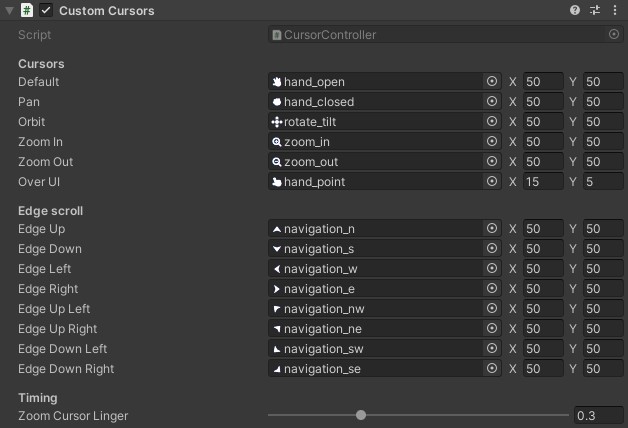Edit the Over UI hotspot X value 15
The image size is (628, 428).
[543, 182]
